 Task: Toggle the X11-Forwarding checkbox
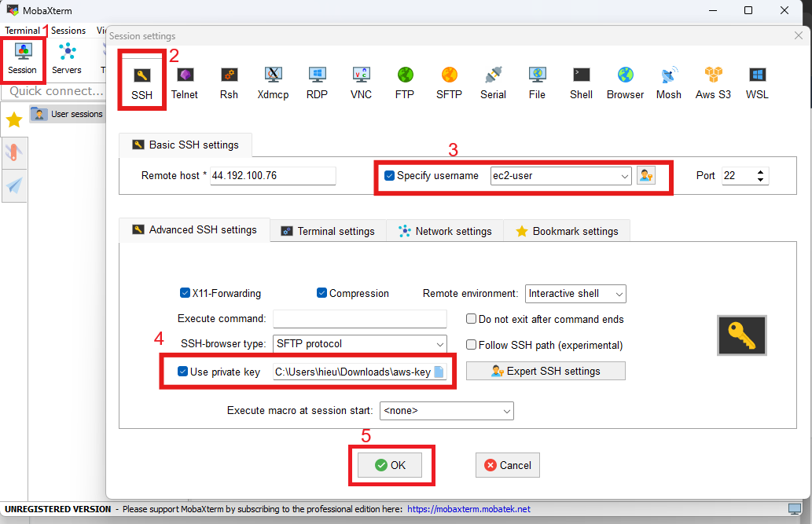click(x=185, y=293)
